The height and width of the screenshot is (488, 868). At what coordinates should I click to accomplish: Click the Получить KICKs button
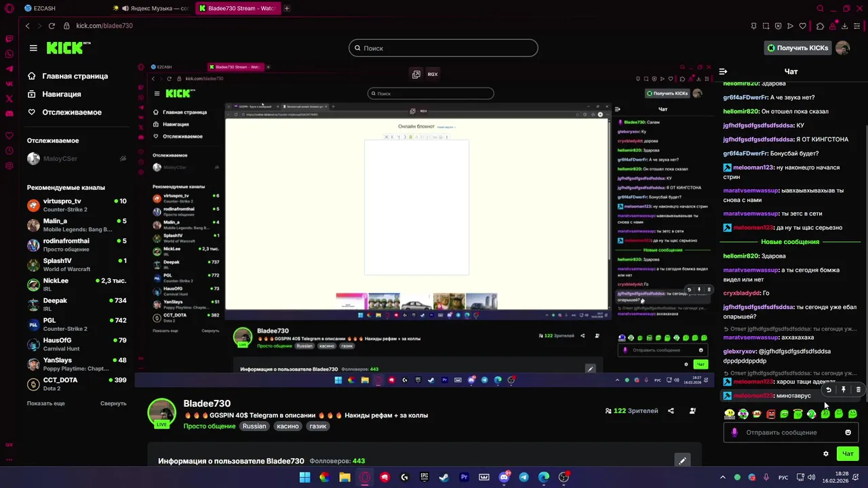click(x=797, y=48)
